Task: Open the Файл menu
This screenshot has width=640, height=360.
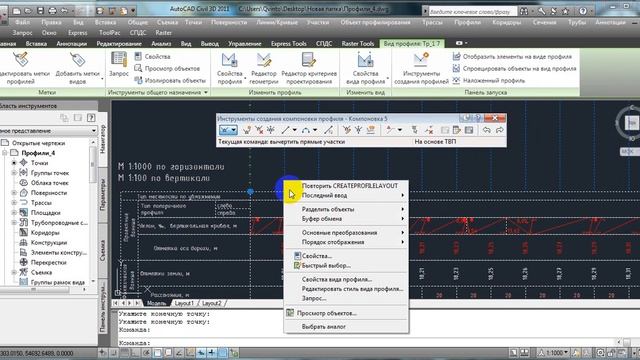Action: (22, 22)
